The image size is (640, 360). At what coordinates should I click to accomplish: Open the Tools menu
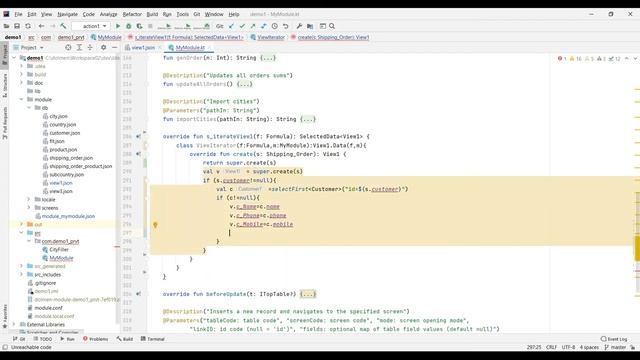tap(182, 14)
